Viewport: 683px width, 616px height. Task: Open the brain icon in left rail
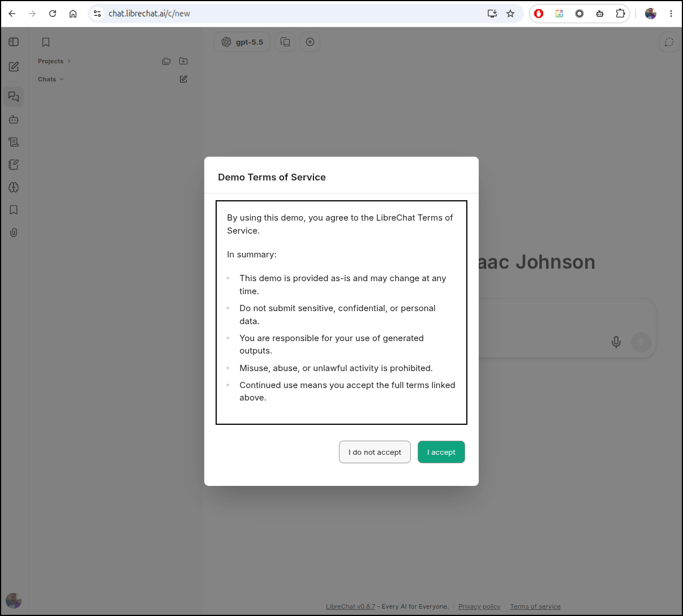[x=14, y=187]
